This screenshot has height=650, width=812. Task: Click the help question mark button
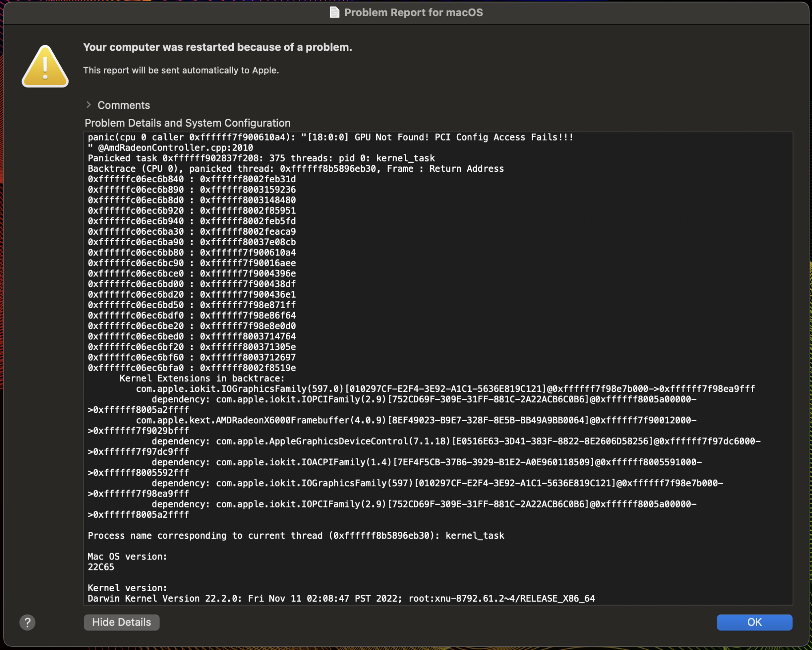(27, 622)
